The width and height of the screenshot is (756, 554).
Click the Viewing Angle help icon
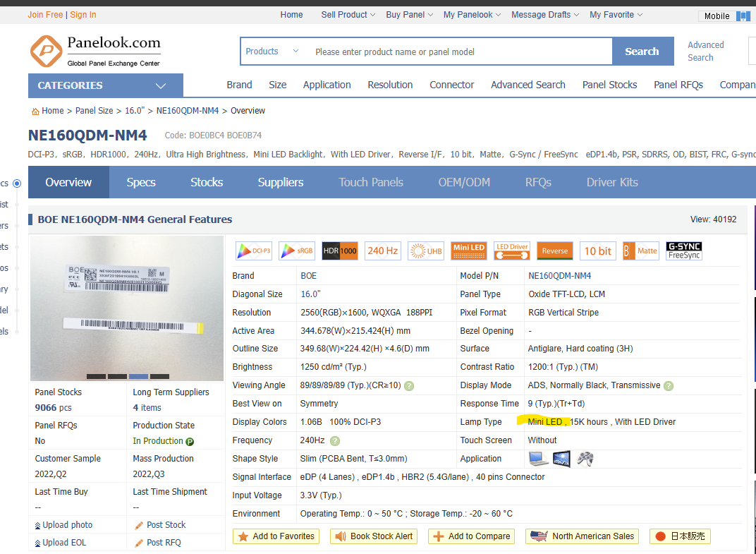[409, 385]
